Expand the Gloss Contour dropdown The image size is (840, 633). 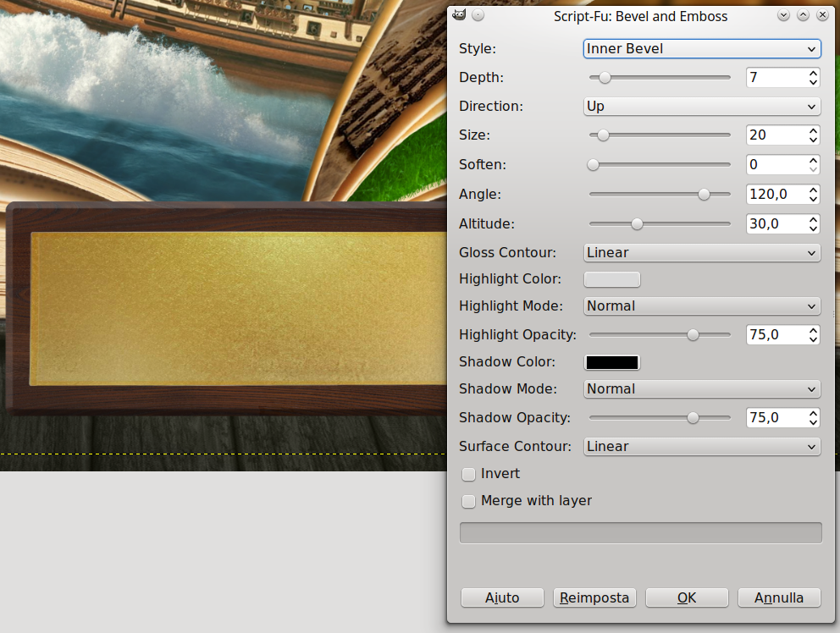[x=702, y=253]
